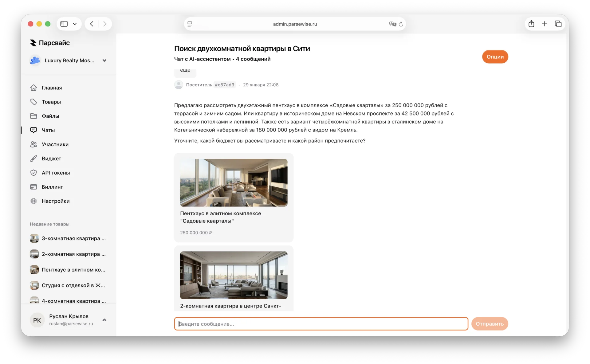
Task: Open API токены via the shield icon
Action: click(x=33, y=173)
